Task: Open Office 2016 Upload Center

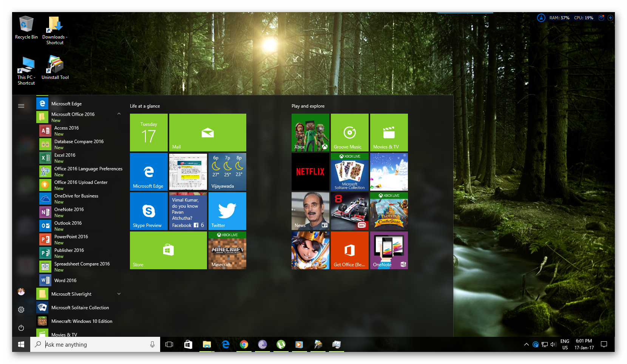Action: 82,185
